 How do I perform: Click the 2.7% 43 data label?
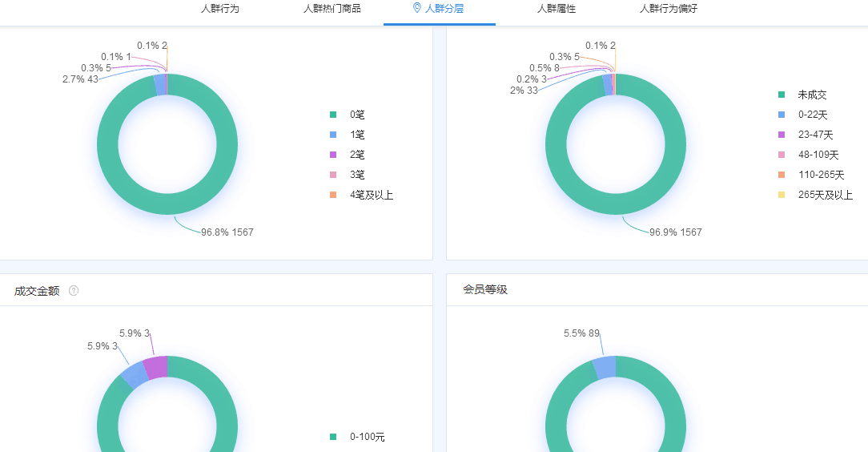pos(80,79)
